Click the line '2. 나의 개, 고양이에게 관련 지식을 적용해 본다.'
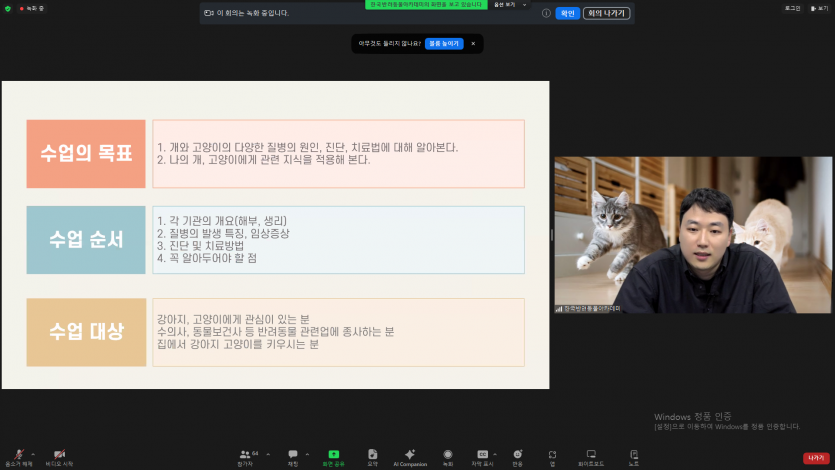The width and height of the screenshot is (835, 470). point(263,160)
